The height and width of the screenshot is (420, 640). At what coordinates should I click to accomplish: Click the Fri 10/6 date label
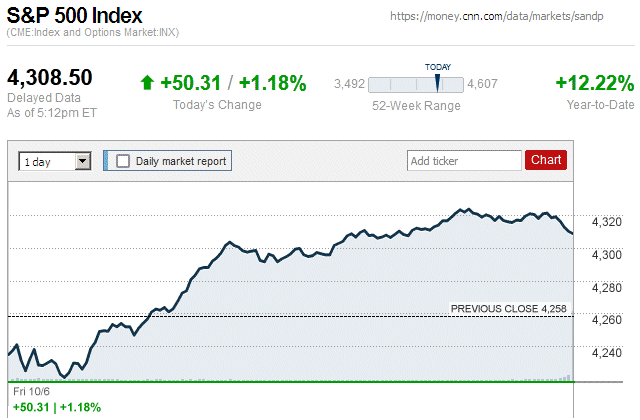click(32, 393)
